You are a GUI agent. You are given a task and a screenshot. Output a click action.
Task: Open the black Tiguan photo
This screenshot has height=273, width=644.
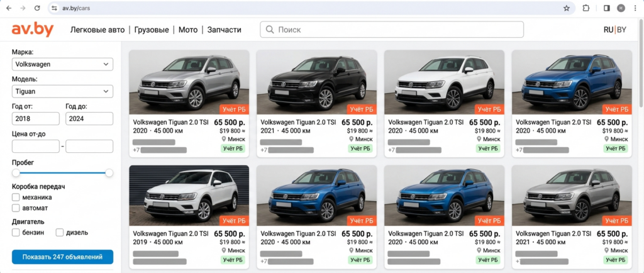(317, 82)
